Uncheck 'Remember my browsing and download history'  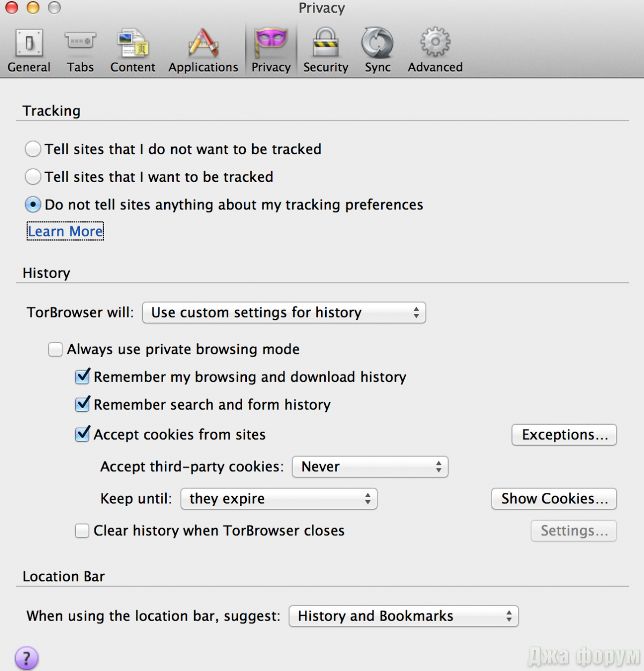click(x=83, y=377)
